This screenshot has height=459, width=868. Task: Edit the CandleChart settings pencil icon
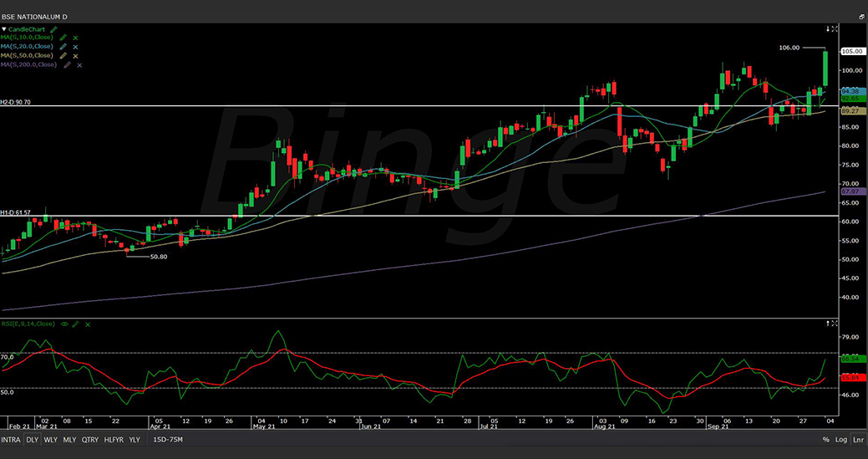pyautogui.click(x=53, y=29)
